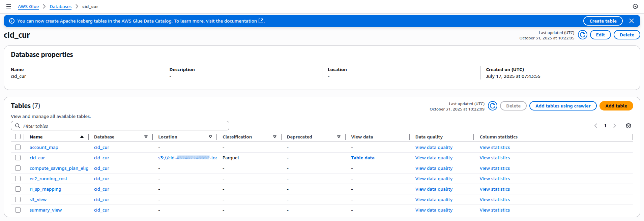644x221 pixels.
Task: Open the Classification column sort dropdown
Action: (x=274, y=137)
